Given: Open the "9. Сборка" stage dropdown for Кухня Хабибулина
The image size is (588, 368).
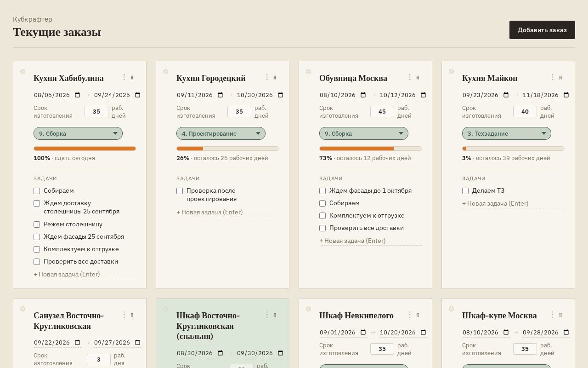Looking at the screenshot, I should 78,133.
